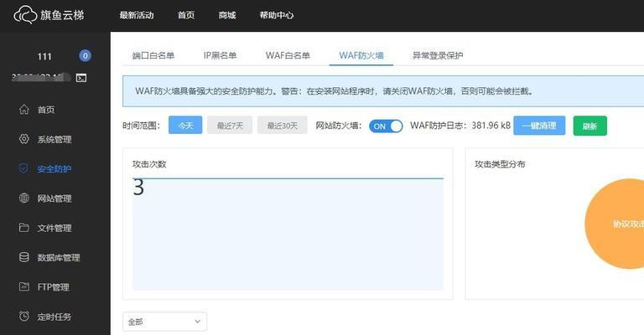Viewport: 644px width, 335px height.
Task: Select the 最近7天 time range button
Action: click(230, 125)
